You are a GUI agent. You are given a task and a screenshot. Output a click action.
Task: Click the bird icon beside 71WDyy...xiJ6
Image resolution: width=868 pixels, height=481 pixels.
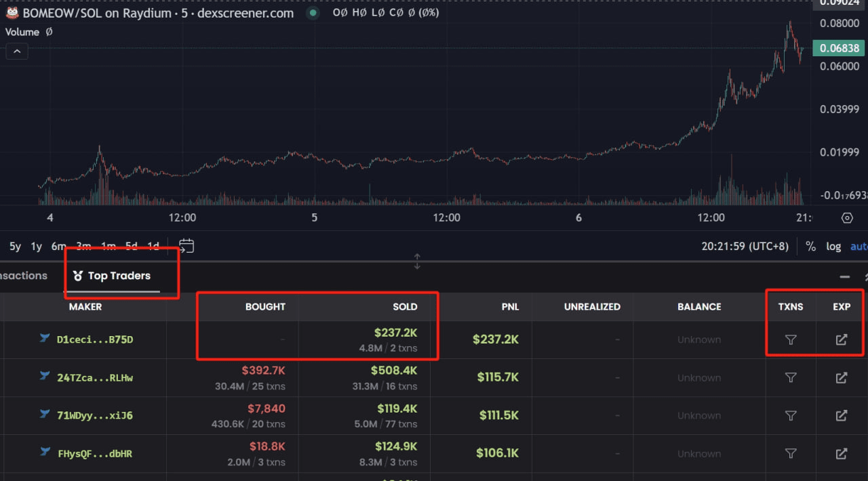(x=45, y=414)
